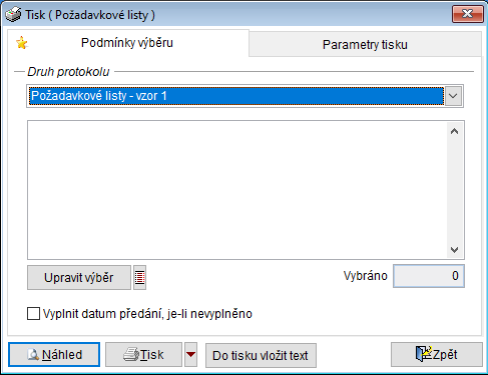Click the Zpět back button
This screenshot has height=375, width=488.
[437, 354]
